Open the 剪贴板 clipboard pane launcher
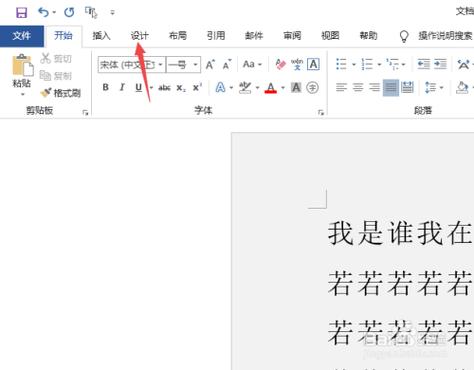Viewport: 474px width, 370px height. [85, 113]
